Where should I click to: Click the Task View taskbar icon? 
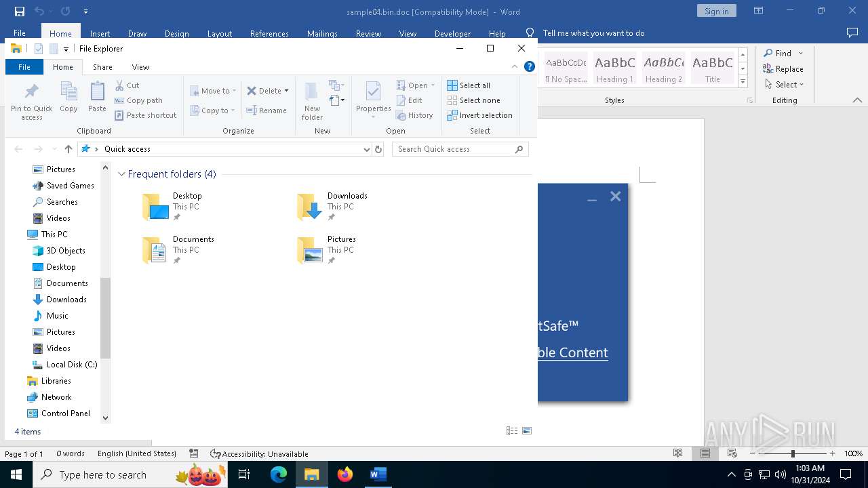click(245, 474)
